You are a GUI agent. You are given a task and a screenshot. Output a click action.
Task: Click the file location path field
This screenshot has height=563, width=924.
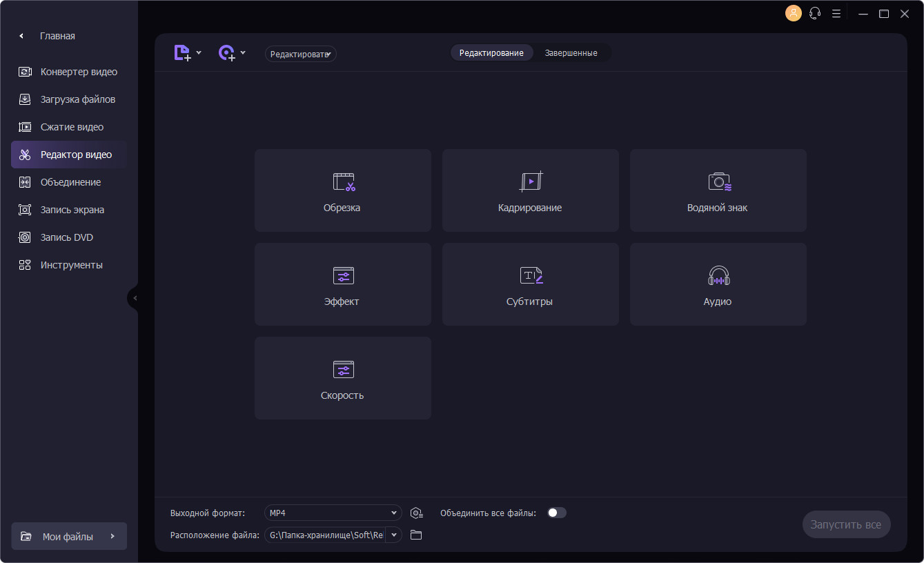tap(324, 535)
